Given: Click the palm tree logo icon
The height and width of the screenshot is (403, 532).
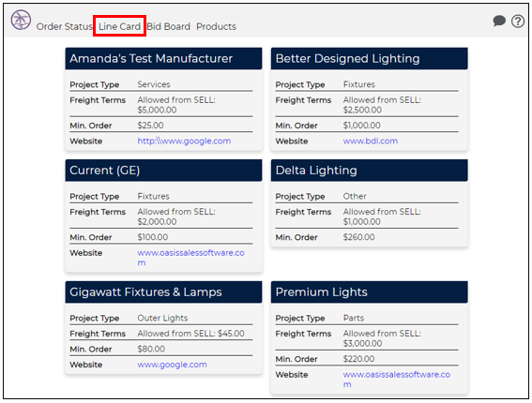Looking at the screenshot, I should (x=21, y=20).
